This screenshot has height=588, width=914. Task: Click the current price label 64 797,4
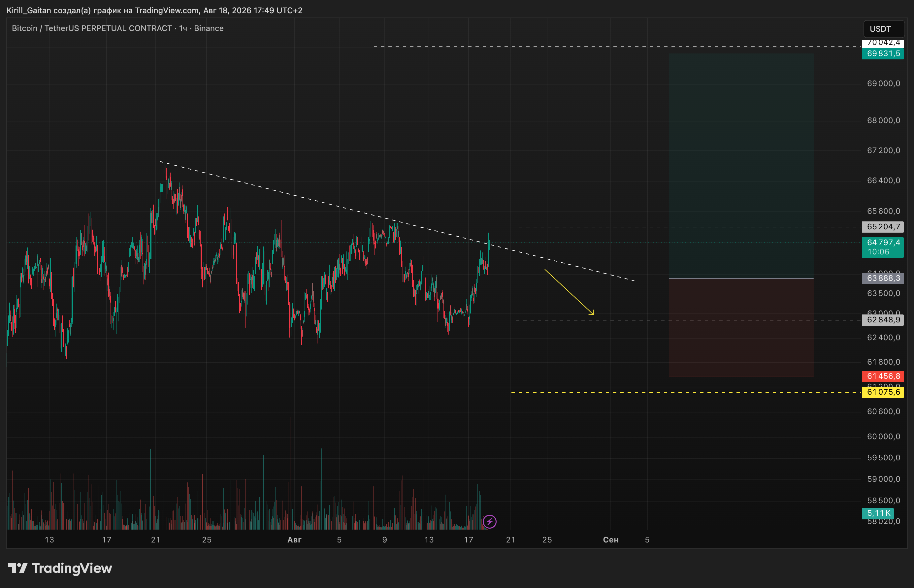pyautogui.click(x=883, y=243)
